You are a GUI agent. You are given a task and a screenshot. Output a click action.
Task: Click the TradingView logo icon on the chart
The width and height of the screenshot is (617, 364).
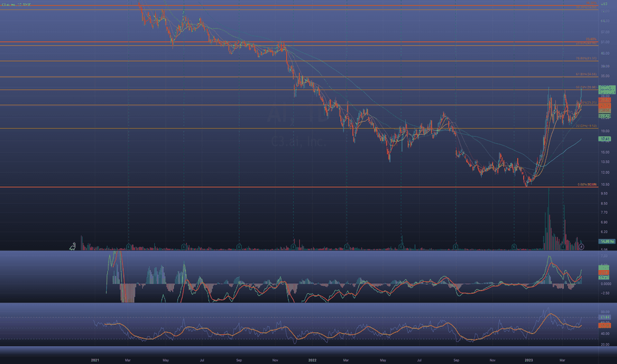72,247
